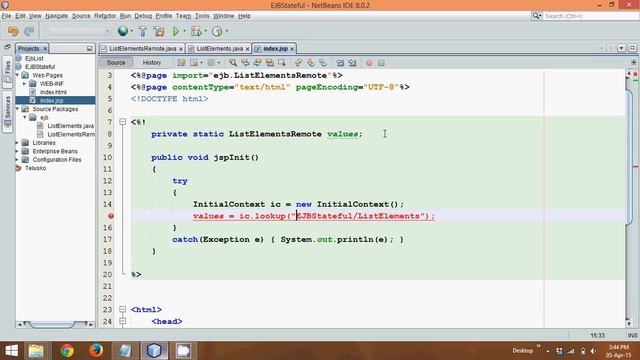The width and height of the screenshot is (640, 360).
Task: Click the browser globe icon in toolbar
Action: [x=122, y=31]
